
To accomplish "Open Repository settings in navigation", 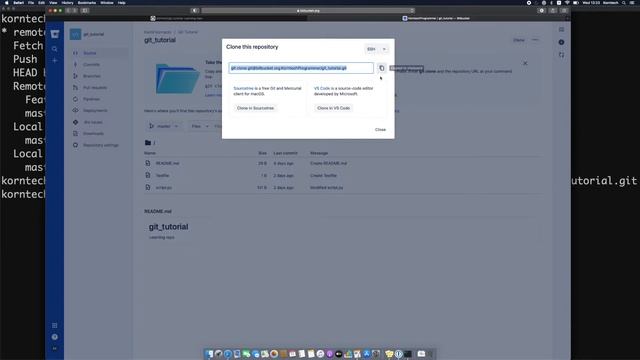I will 100,145.
